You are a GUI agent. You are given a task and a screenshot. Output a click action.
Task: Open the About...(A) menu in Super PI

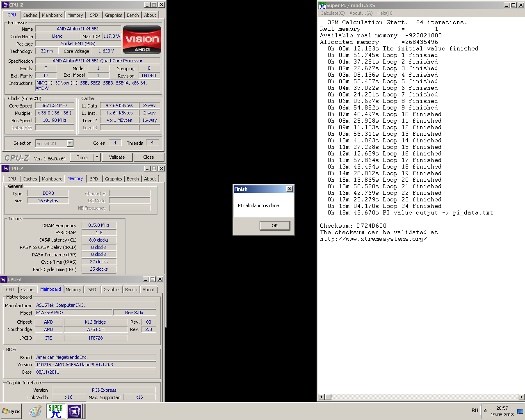(361, 13)
